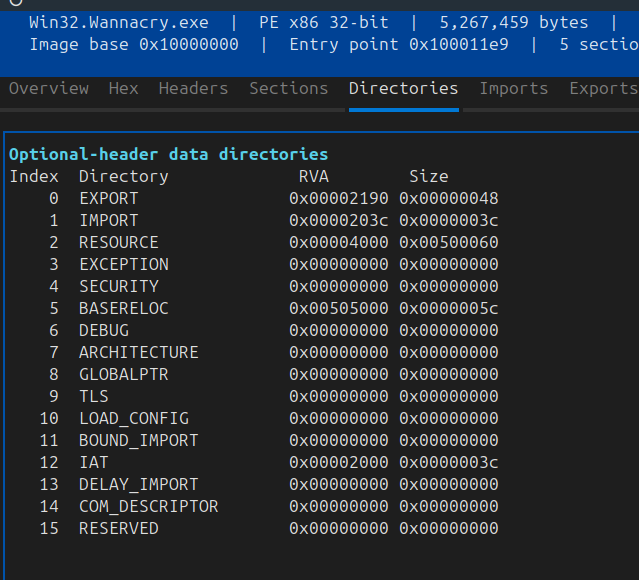Click the Index column header
The image size is (639, 580).
[x=34, y=176]
